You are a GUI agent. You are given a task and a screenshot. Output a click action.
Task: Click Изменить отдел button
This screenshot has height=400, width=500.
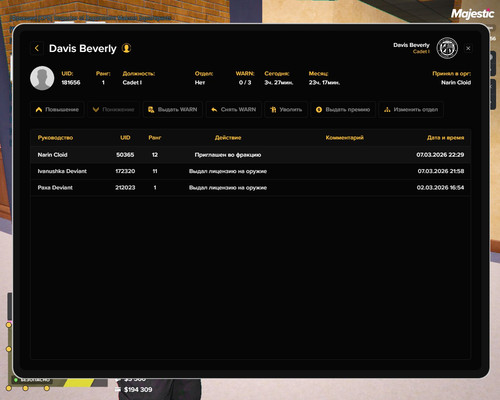coord(411,109)
